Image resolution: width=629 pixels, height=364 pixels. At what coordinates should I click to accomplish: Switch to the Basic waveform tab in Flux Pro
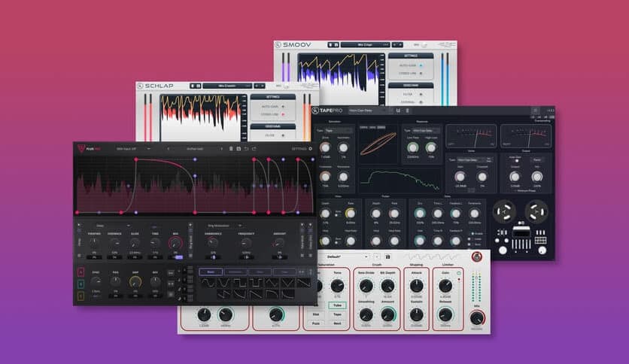point(211,271)
